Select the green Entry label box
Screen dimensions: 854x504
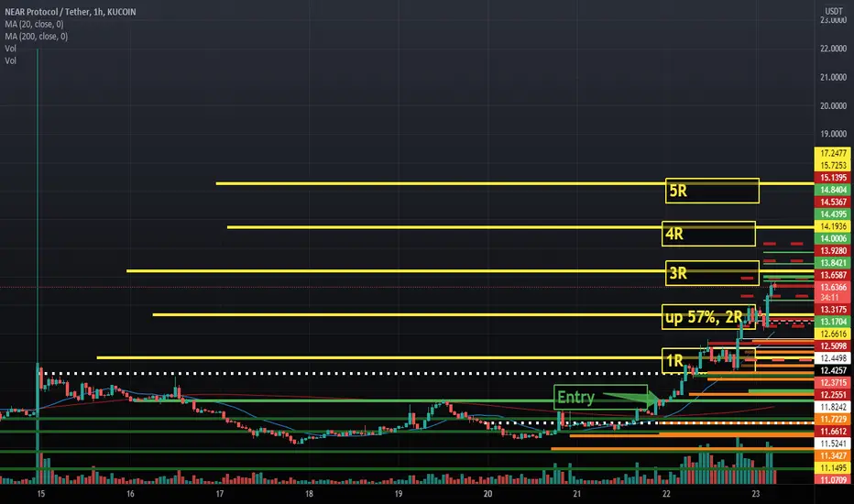tap(601, 397)
